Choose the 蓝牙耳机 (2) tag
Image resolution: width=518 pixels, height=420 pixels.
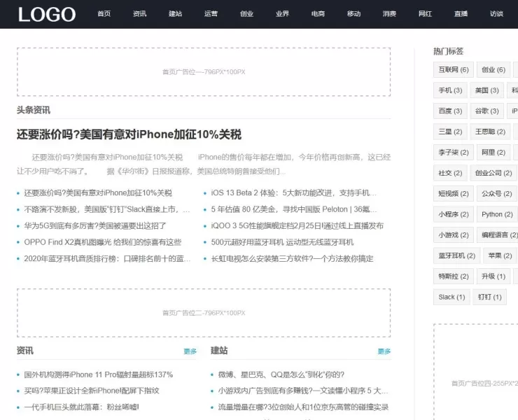(456, 255)
